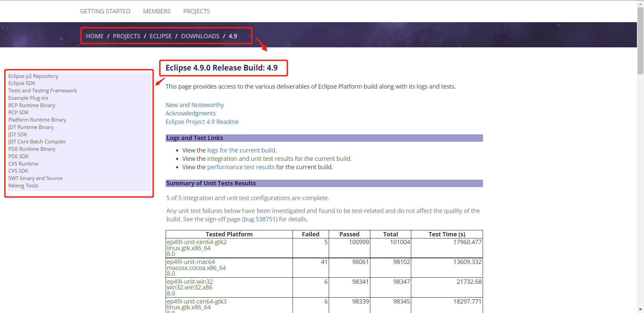Click the vertical scrollbar thumb
644x313 pixels.
tap(640, 40)
